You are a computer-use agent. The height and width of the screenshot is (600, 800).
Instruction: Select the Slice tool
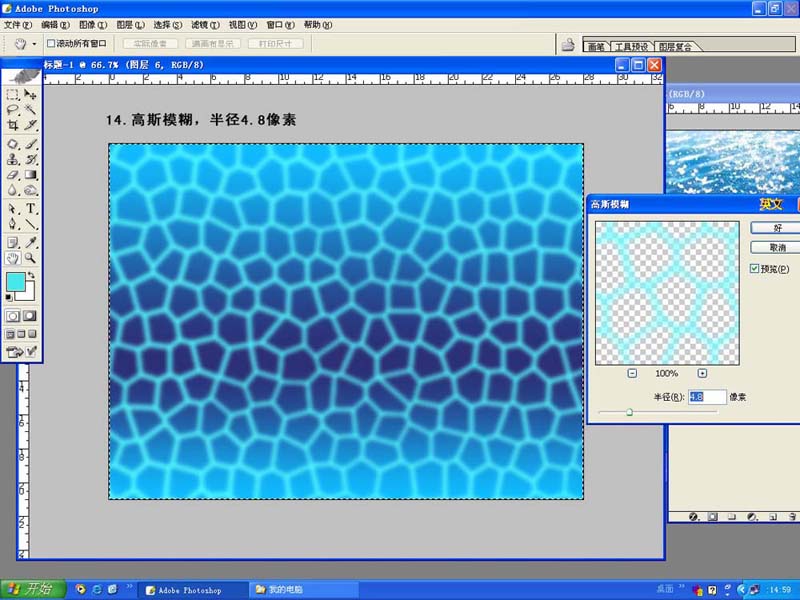pos(30,125)
